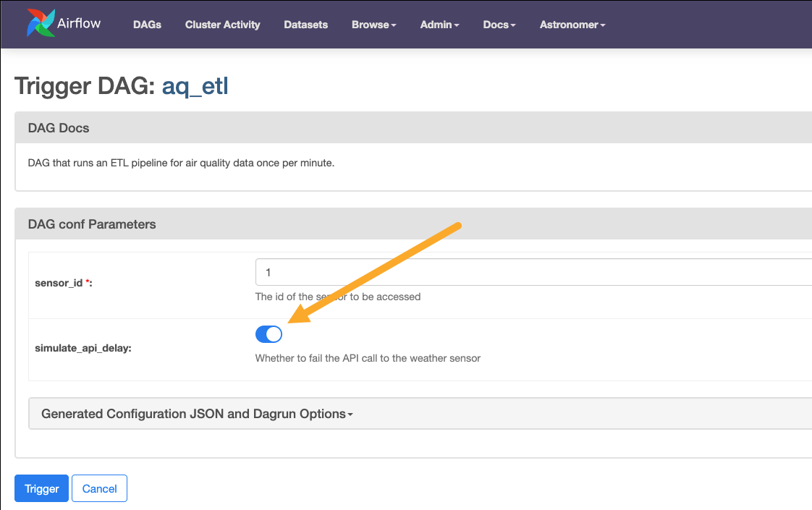Disable the simulate_api_delay toggle
The width and height of the screenshot is (812, 510).
click(x=268, y=333)
